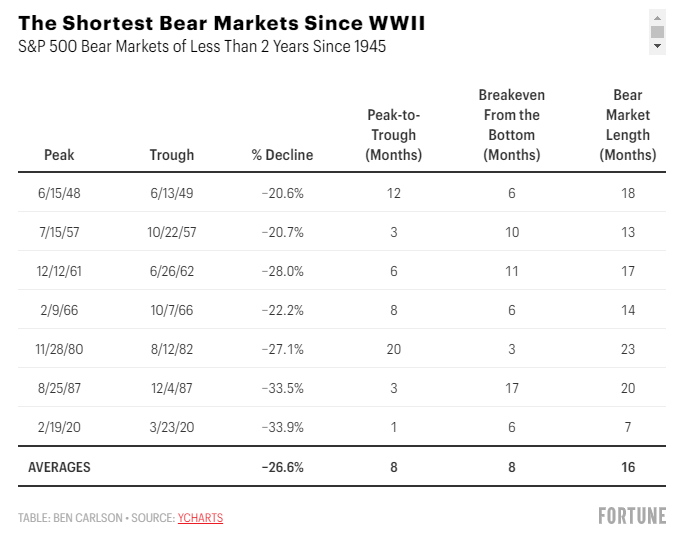
Task: Click the scrollbar up arrow
Action: point(657,18)
